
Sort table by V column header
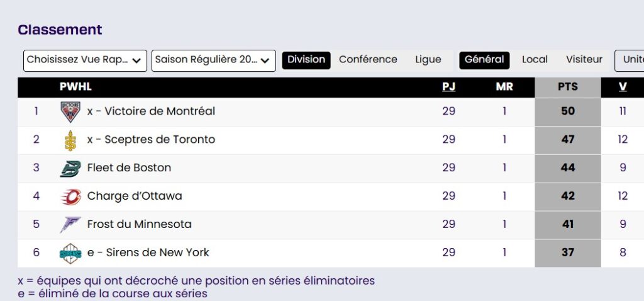point(623,87)
